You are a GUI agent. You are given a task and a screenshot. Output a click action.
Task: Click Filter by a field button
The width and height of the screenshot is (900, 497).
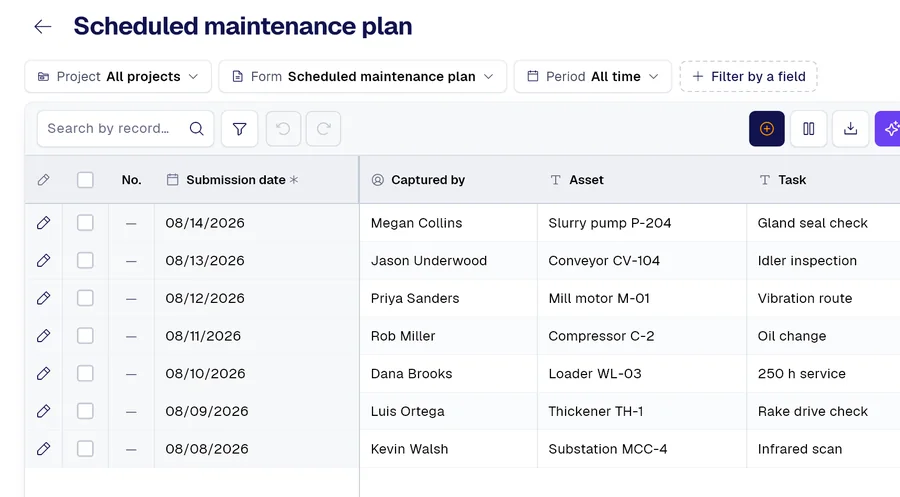tap(748, 76)
